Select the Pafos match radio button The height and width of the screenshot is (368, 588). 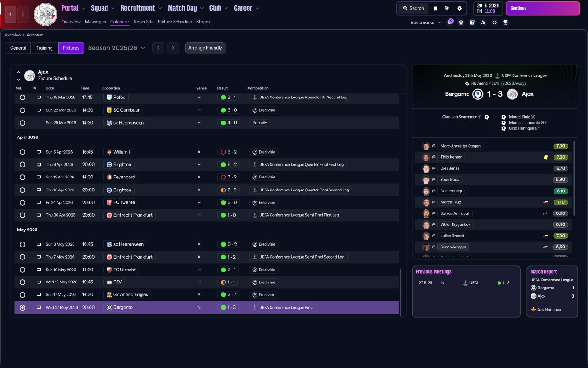(x=23, y=98)
